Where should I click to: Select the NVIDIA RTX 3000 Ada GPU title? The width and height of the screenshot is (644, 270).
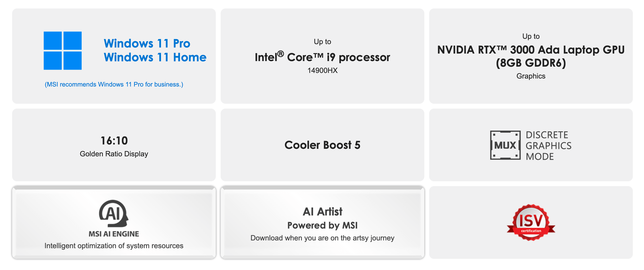coord(531,56)
